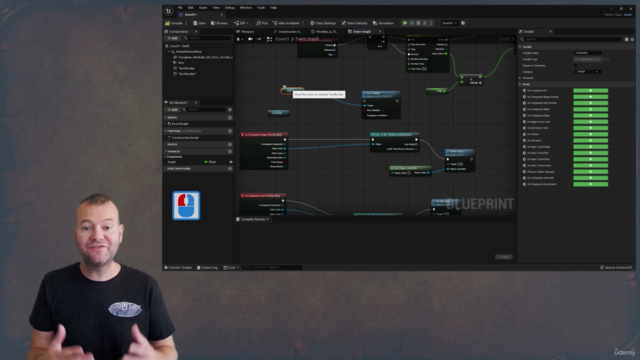Expand Components variable category

(x=165, y=157)
